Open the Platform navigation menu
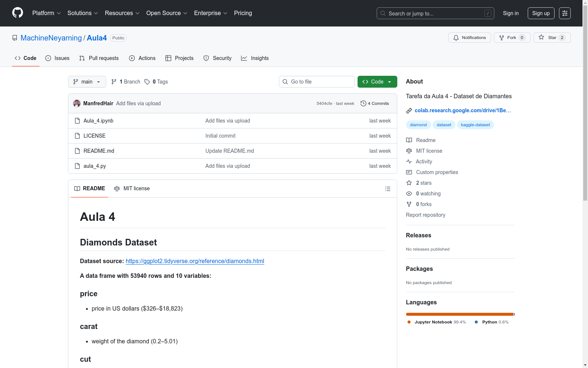Viewport: 588px width, 368px height. tap(46, 13)
